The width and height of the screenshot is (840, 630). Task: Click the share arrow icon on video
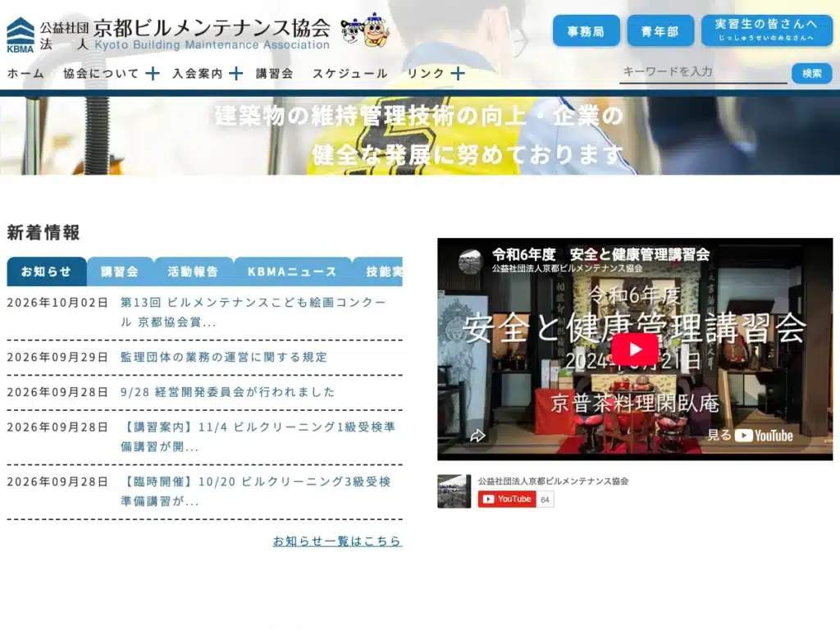[x=477, y=436]
